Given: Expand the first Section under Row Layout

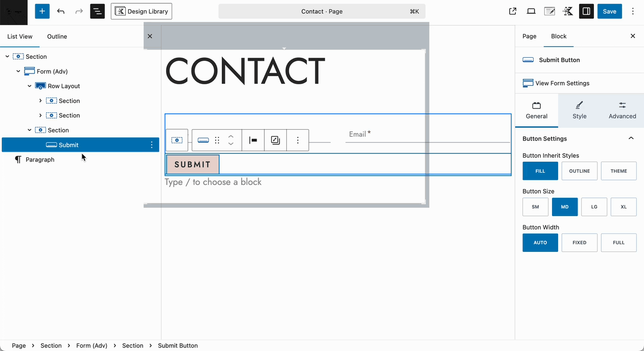Looking at the screenshot, I should [x=40, y=101].
